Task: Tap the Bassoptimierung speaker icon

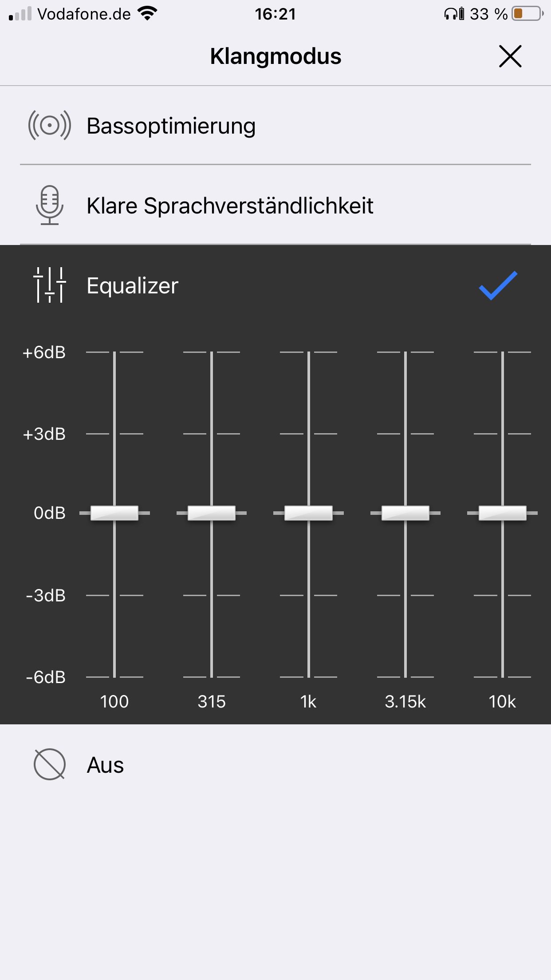Action: (x=49, y=126)
